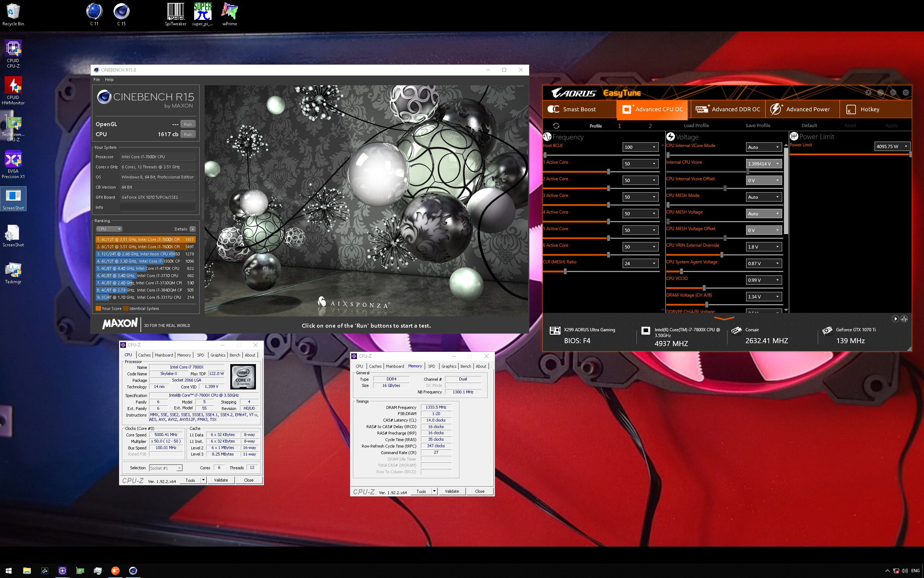Open the CPUID CPU-Z desktop icon
Viewport: 924px width, 578px height.
tap(13, 54)
